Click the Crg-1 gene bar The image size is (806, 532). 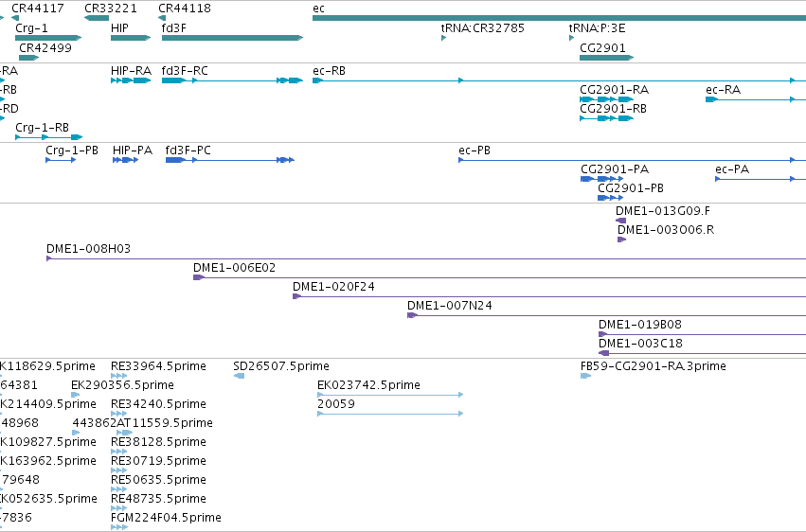click(x=48, y=38)
